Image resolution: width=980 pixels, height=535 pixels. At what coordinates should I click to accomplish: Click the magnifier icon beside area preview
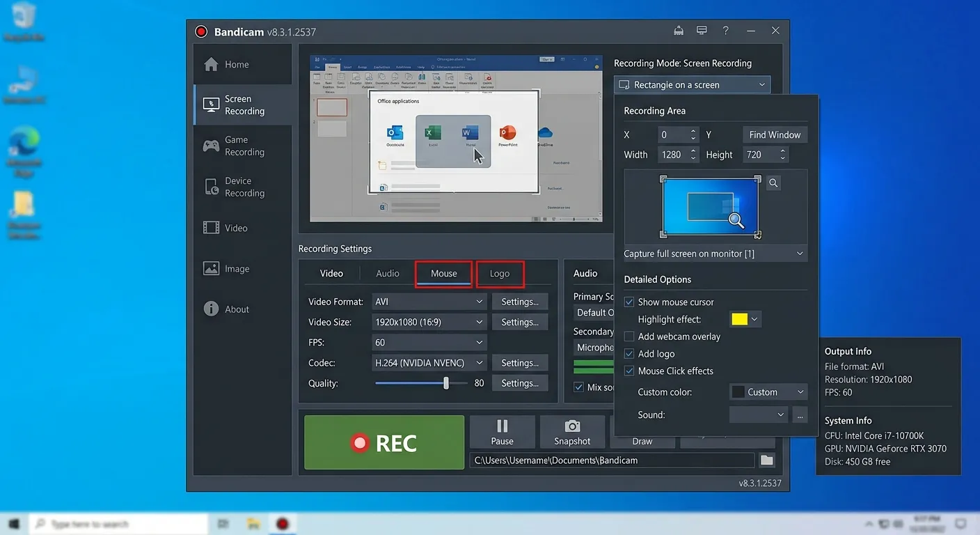tap(773, 183)
